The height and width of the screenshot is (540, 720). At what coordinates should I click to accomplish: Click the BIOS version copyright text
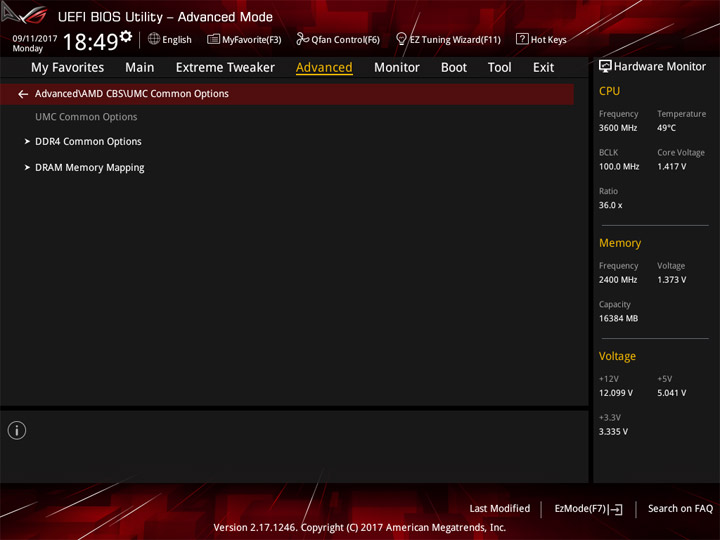[x=360, y=528]
